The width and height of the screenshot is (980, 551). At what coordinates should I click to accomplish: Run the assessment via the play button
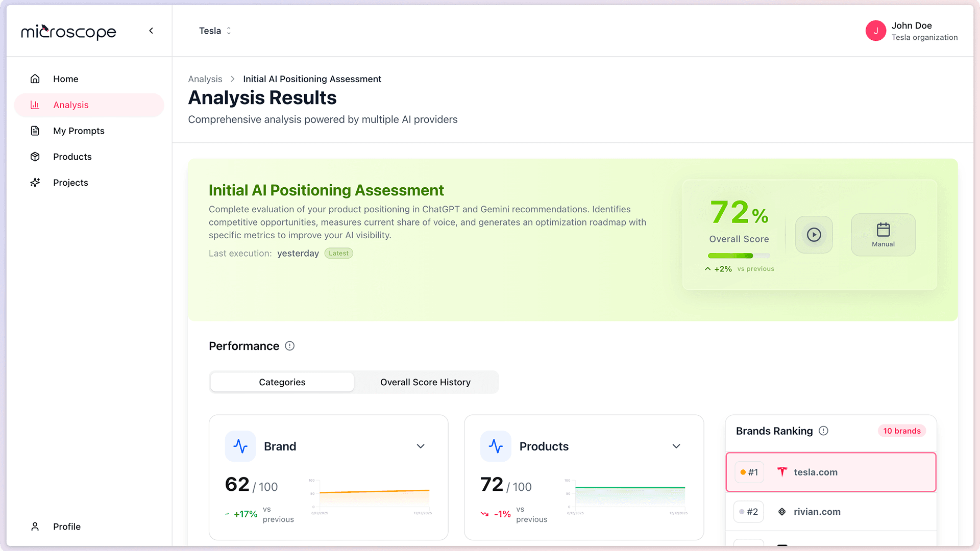814,235
